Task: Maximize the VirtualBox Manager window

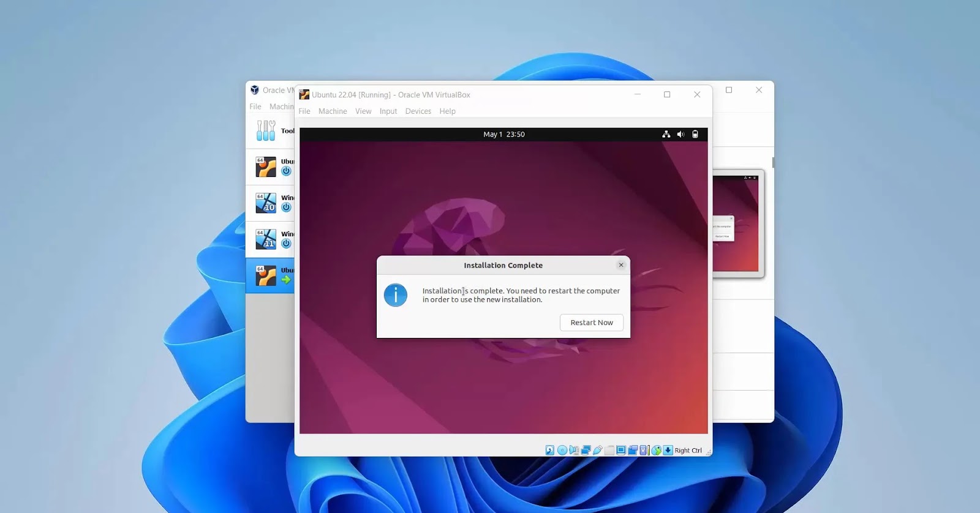Action: click(x=729, y=90)
